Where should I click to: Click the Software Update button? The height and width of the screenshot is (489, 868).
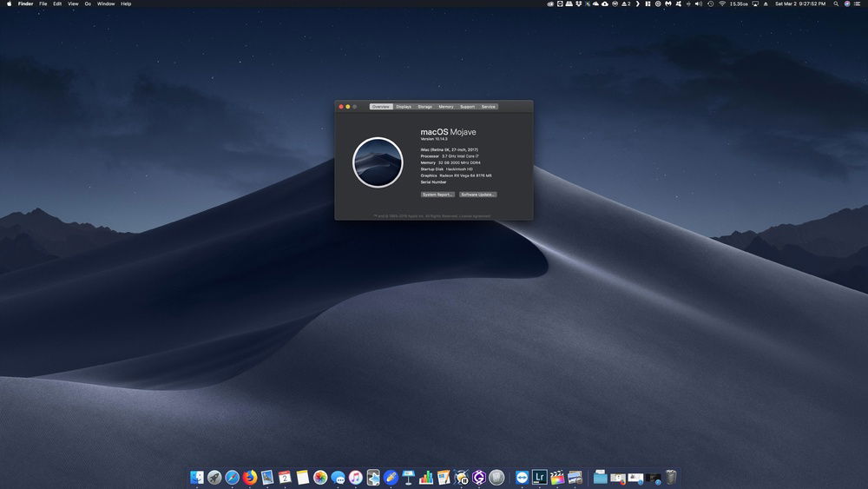point(477,195)
